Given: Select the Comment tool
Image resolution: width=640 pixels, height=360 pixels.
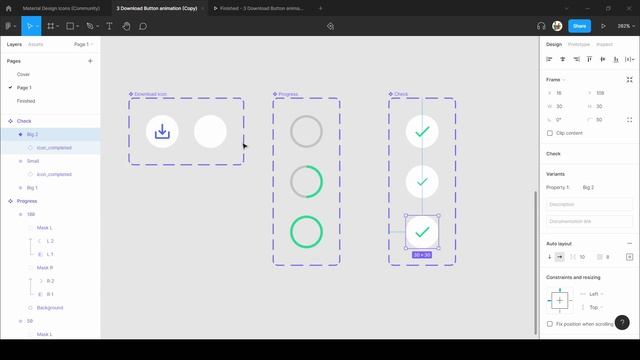Looking at the screenshot, I should pyautogui.click(x=143, y=26).
